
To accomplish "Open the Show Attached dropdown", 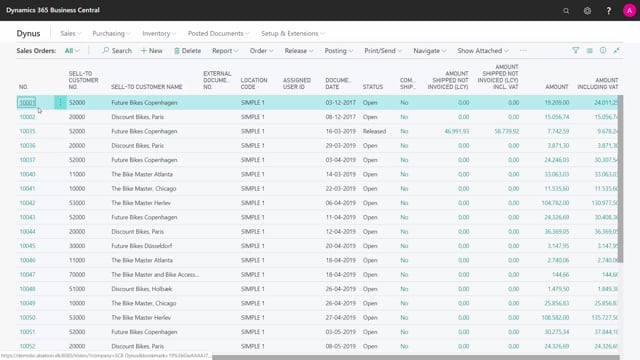I will (x=483, y=51).
